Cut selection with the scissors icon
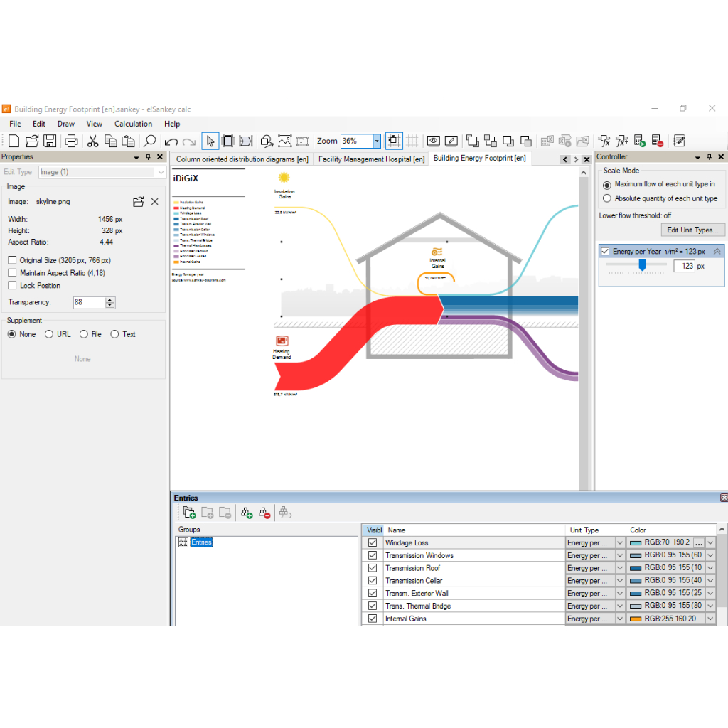 pos(93,141)
